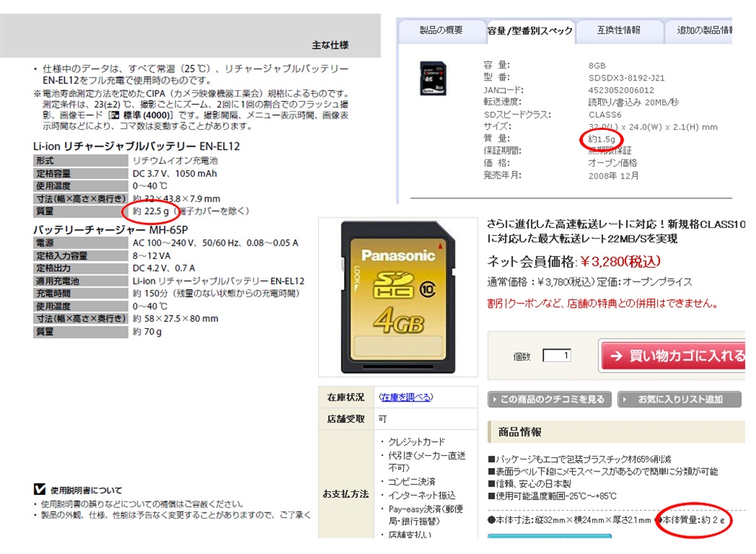This screenshot has width=756, height=554.
Task: Click the 定格入力容量 value 8~12 VA
Action: (151, 256)
